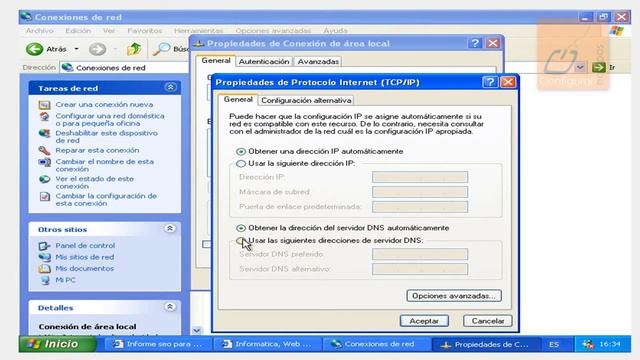Click Panel de control icon
Screen dimensions: 640x360
[44, 246]
